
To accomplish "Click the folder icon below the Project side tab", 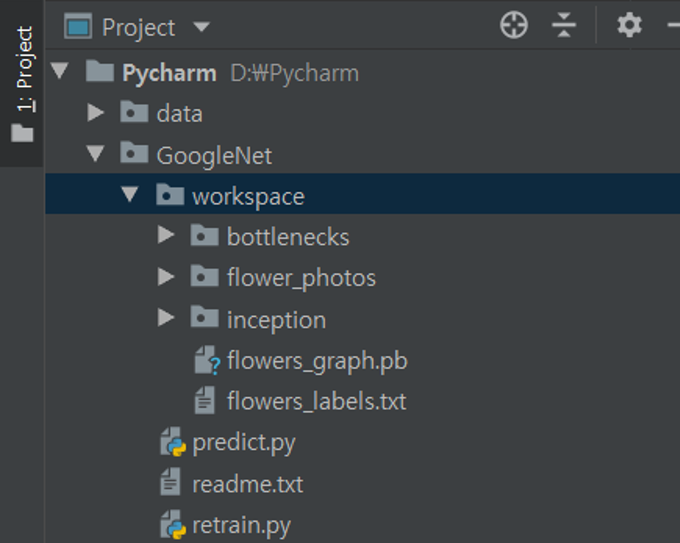I will click(x=22, y=133).
